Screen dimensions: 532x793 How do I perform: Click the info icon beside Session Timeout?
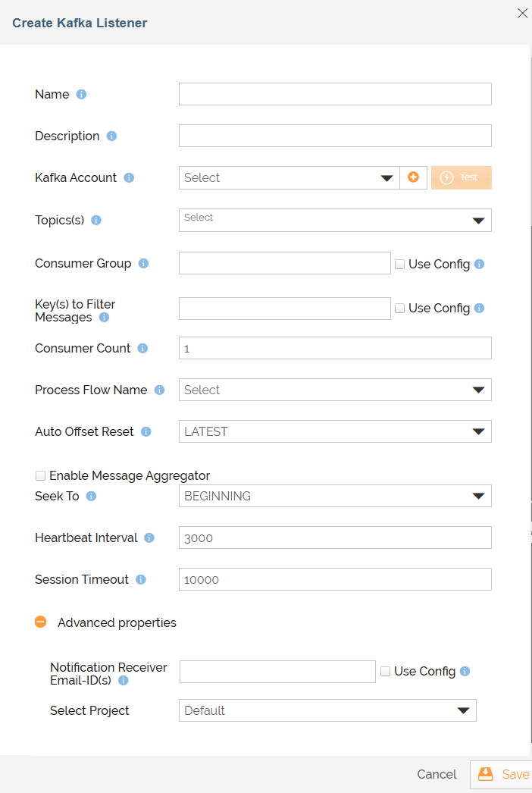coord(141,579)
